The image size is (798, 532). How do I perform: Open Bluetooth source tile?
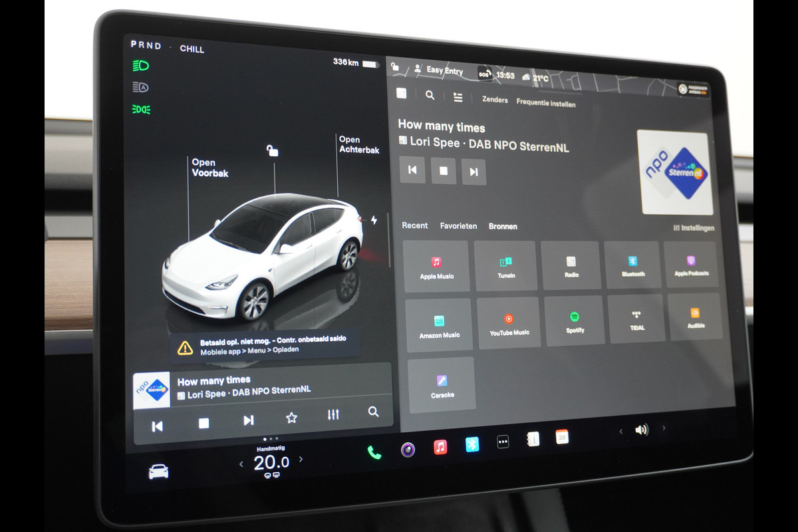tap(632, 265)
